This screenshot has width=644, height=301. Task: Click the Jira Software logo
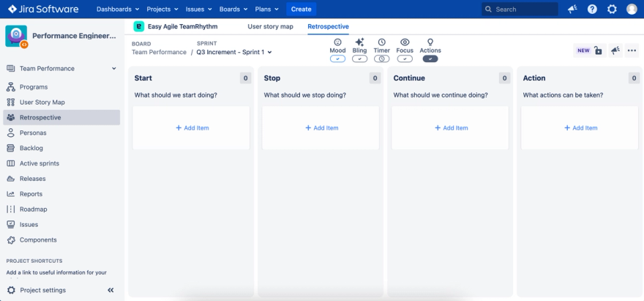tap(42, 9)
